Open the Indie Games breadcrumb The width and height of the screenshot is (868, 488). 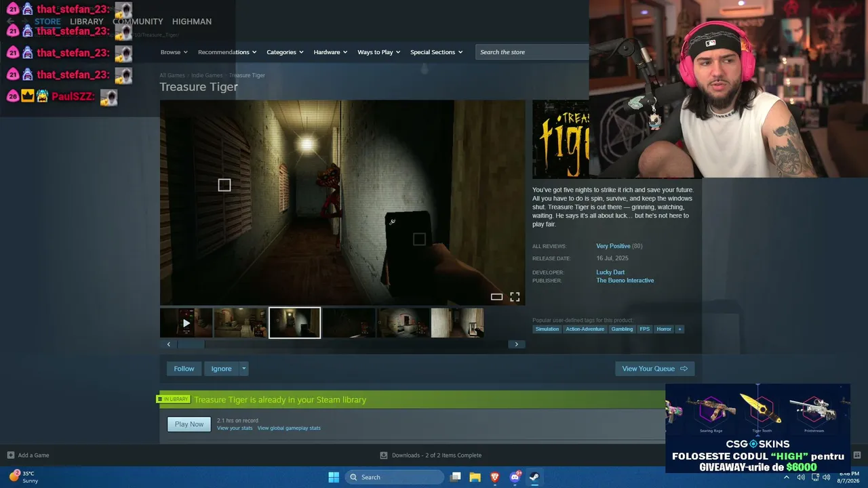pos(207,75)
